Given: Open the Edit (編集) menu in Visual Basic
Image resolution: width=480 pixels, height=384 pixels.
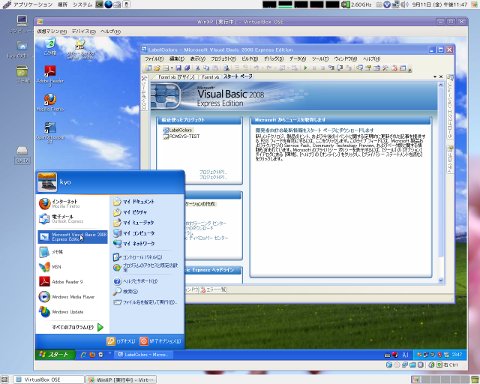Looking at the screenshot, I should pyautogui.click(x=177, y=59).
